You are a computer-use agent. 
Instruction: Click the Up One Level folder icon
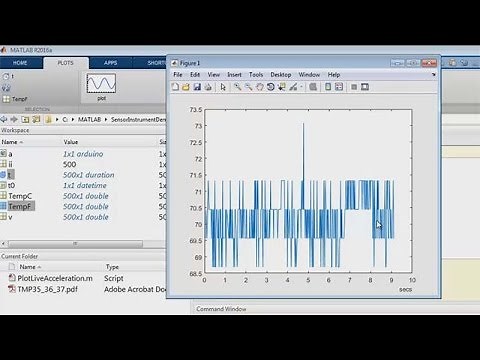point(25,119)
